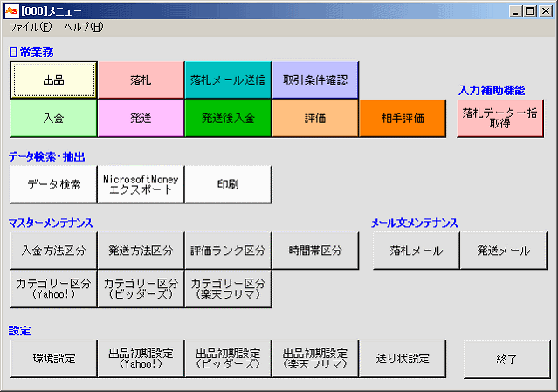Click the 終了 button to exit
The height and width of the screenshot is (392, 558).
(x=506, y=360)
